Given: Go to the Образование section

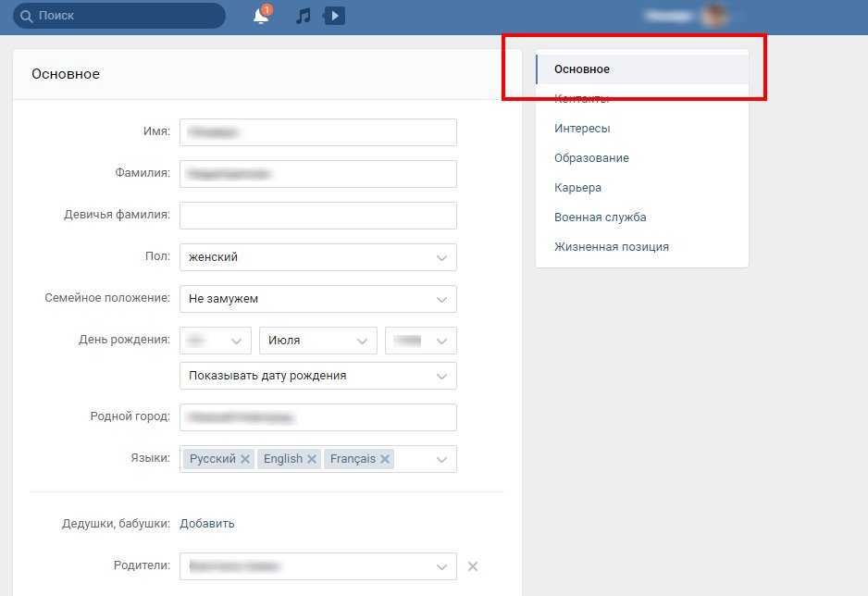Looking at the screenshot, I should [591, 158].
